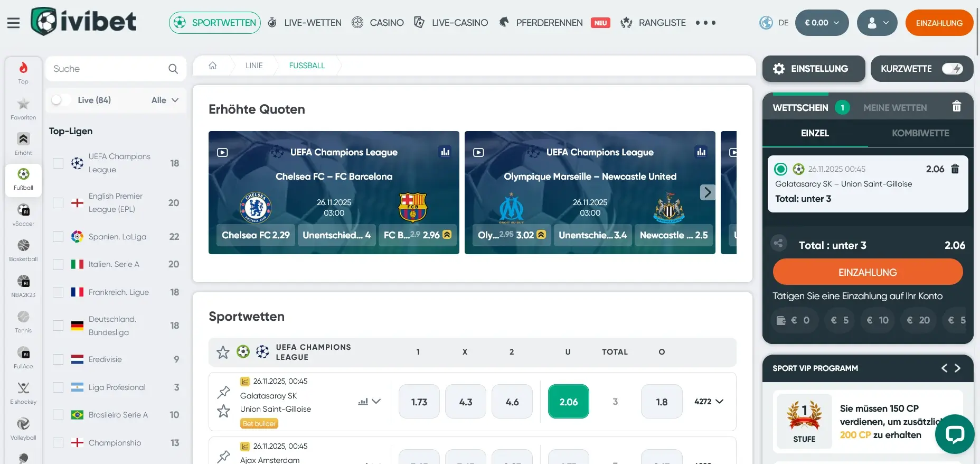The width and height of the screenshot is (980, 464).
Task: Go to next Sport VIP Programm slide
Action: tap(957, 368)
